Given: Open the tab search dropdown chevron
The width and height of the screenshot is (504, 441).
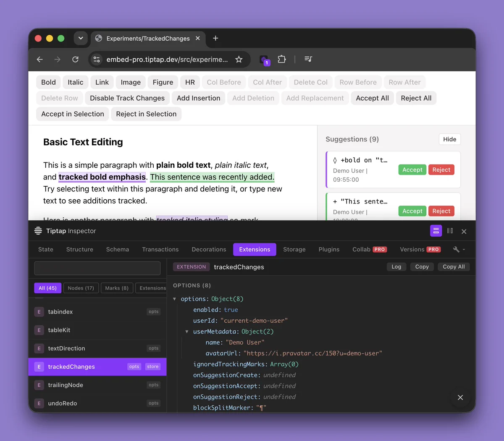Looking at the screenshot, I should point(81,38).
